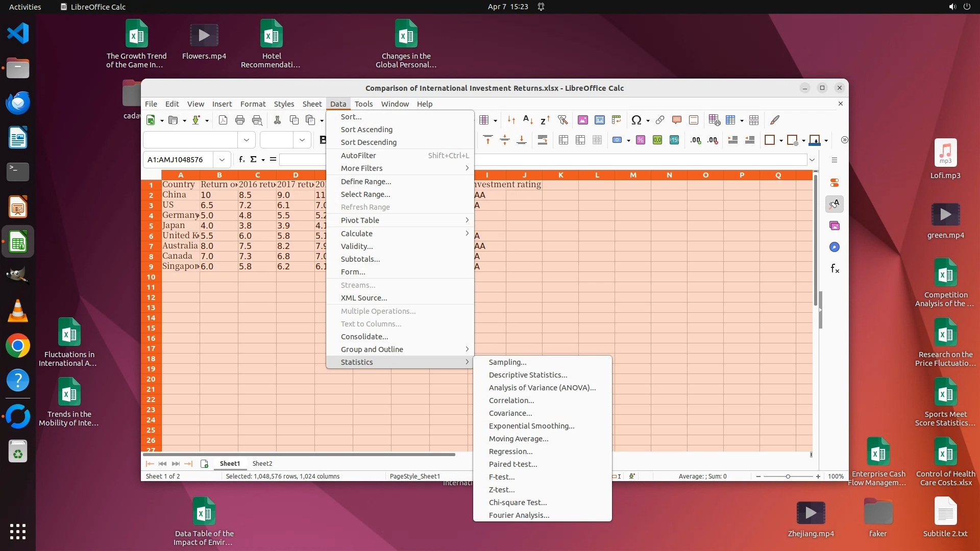Switch to the Sheet2 tab
Screen dimensions: 980x551
click(262, 464)
